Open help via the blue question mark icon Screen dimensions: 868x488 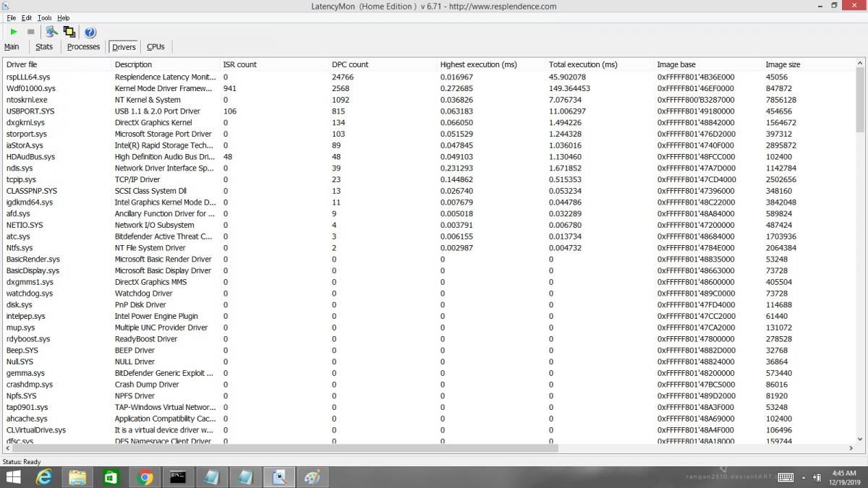[90, 32]
